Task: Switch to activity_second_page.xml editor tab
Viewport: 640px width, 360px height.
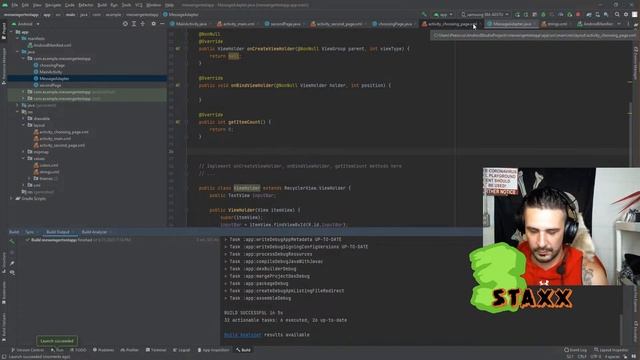Action: coord(336,24)
